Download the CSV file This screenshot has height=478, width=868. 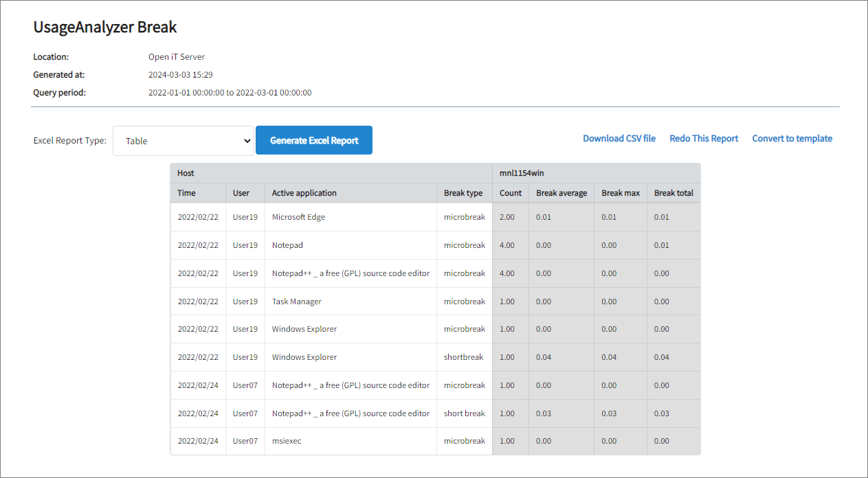(619, 139)
